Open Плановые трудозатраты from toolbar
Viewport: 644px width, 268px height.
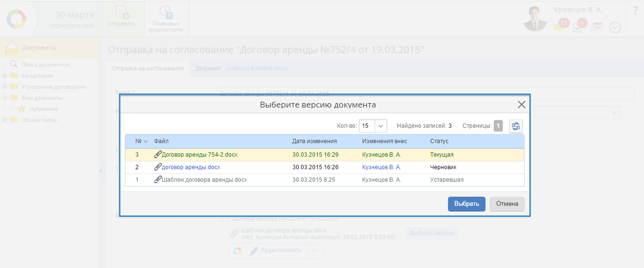click(166, 19)
